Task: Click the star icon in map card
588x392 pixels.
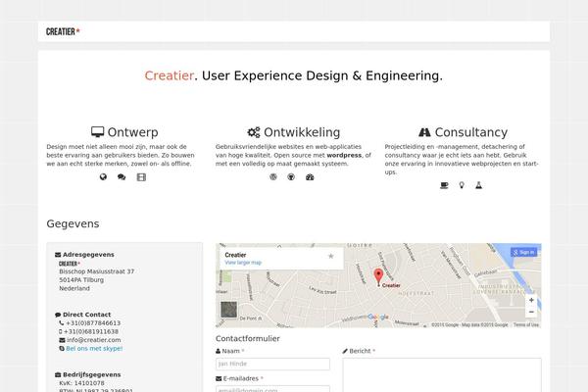Action: click(331, 256)
